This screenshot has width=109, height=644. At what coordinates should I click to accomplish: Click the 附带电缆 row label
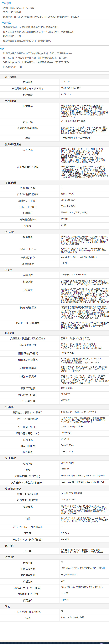pyautogui.click(x=28, y=122)
